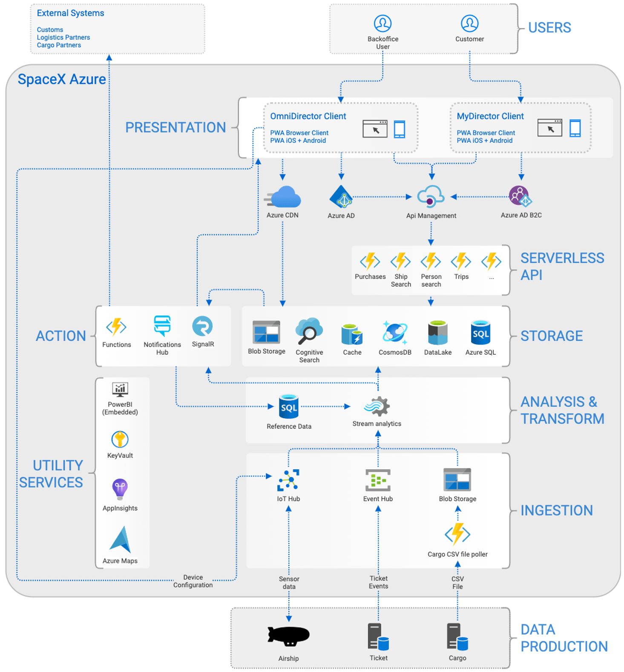
Task: Select the ANALYSIS & TRANSFORM label
Action: (562, 410)
